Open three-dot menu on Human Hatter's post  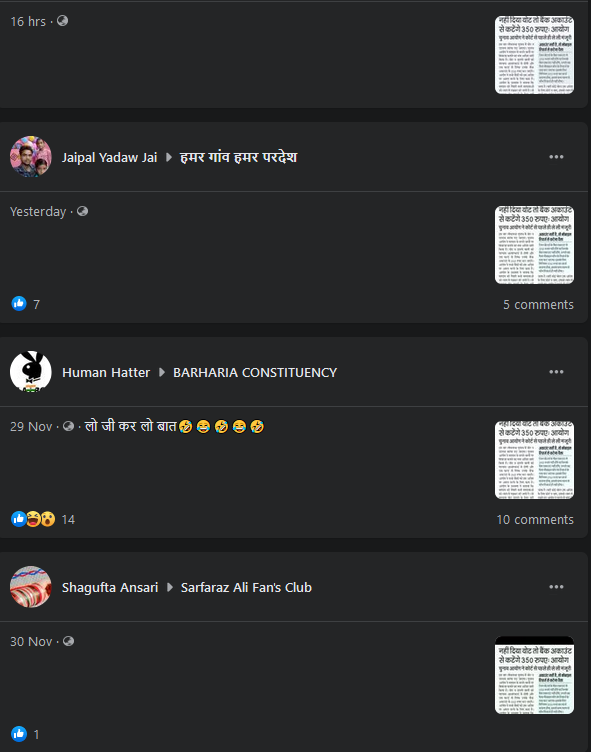556,372
